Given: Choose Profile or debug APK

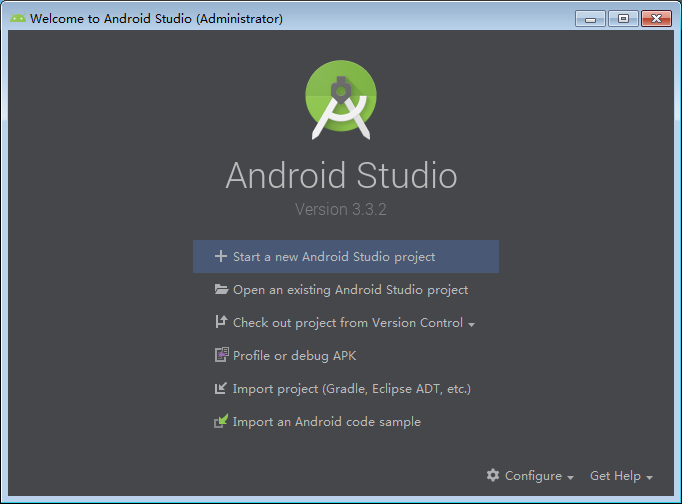Looking at the screenshot, I should (346, 356).
